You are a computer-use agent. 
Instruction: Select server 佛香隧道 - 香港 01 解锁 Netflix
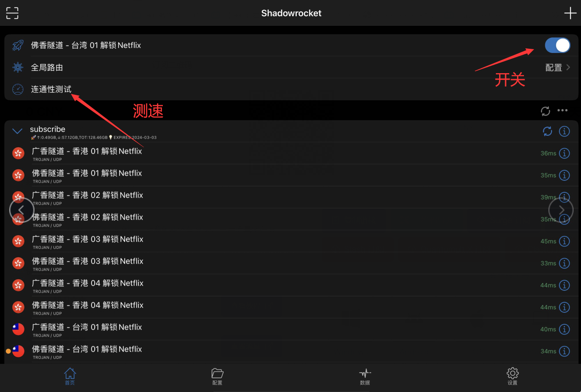(x=291, y=175)
